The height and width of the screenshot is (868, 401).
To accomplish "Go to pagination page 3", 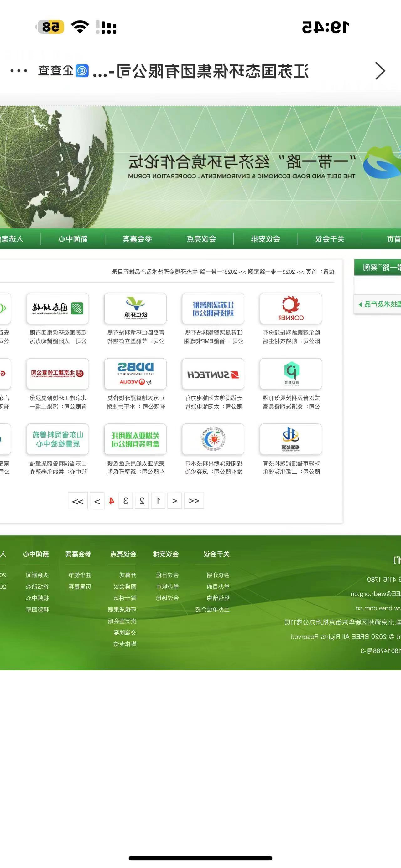I will point(125,501).
